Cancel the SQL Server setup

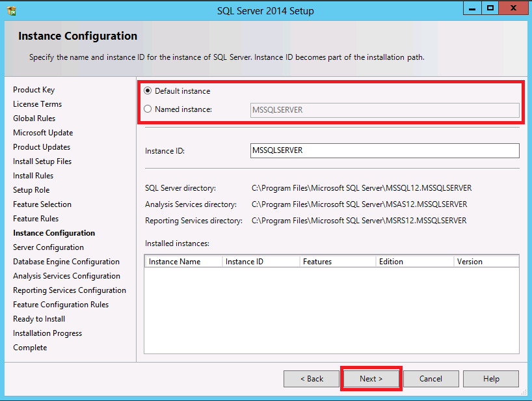click(431, 379)
